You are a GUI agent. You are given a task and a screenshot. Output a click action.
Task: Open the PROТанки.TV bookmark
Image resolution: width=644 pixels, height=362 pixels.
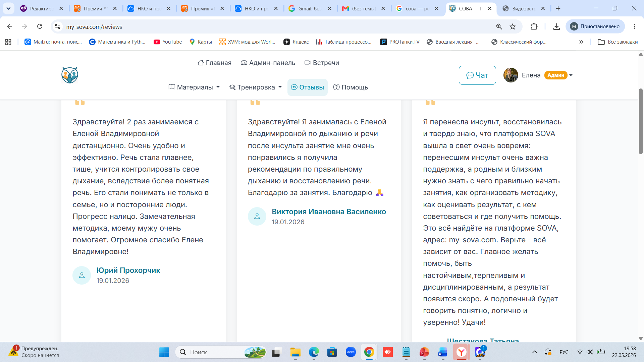click(x=400, y=42)
